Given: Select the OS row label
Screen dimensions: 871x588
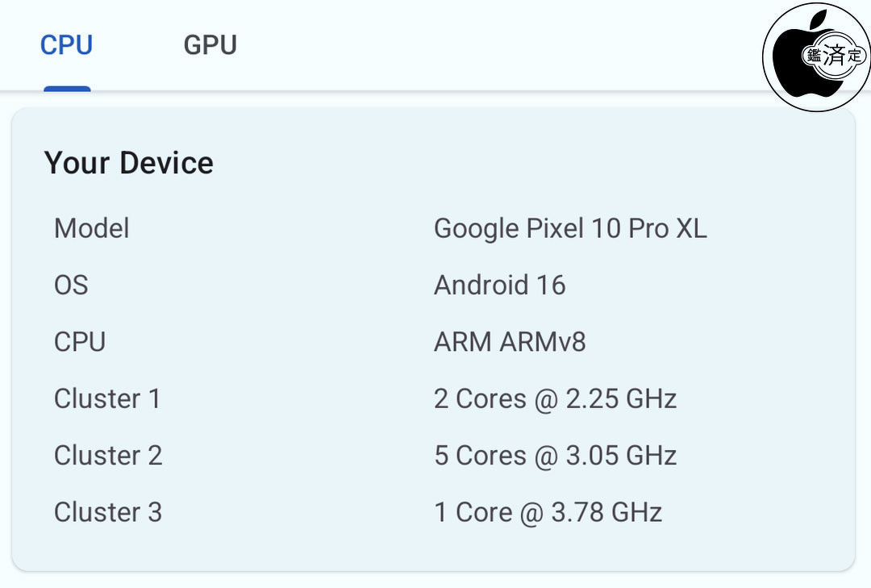Looking at the screenshot, I should tap(71, 285).
